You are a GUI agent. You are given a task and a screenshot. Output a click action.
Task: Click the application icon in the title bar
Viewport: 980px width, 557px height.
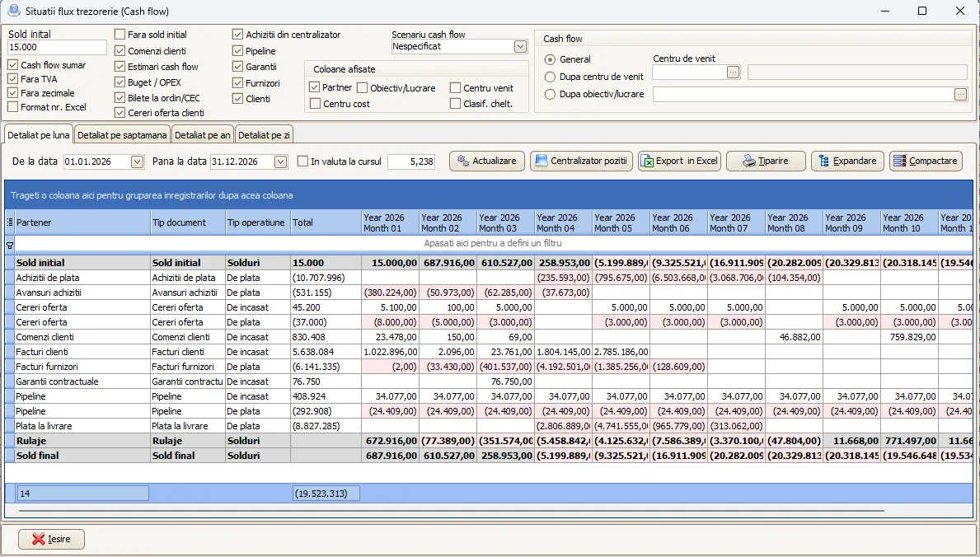coord(12,11)
